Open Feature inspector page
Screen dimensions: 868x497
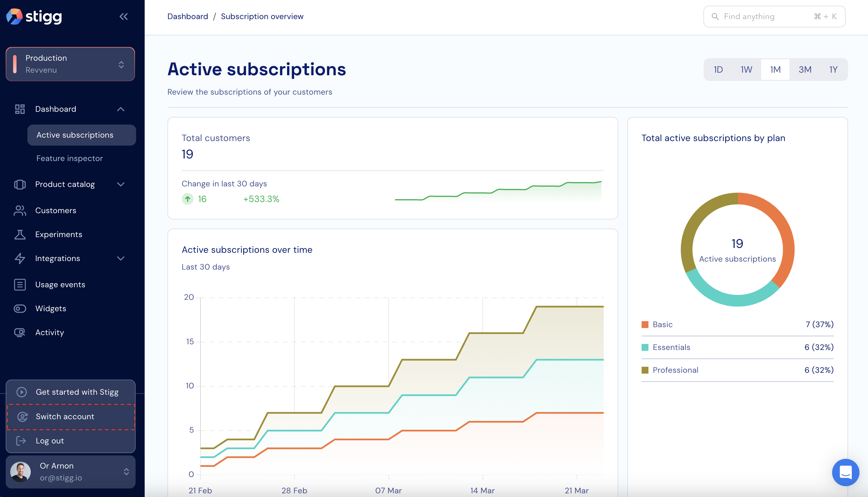pyautogui.click(x=69, y=158)
